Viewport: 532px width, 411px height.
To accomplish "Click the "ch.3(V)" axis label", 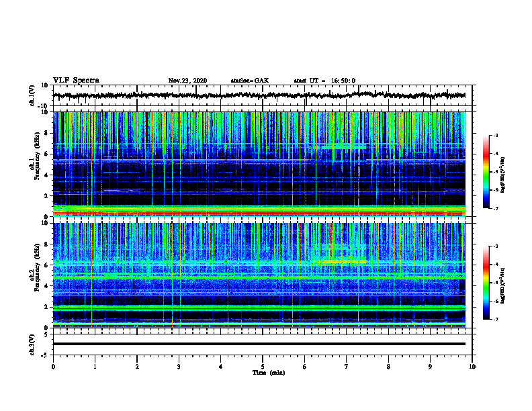I will (x=32, y=345).
